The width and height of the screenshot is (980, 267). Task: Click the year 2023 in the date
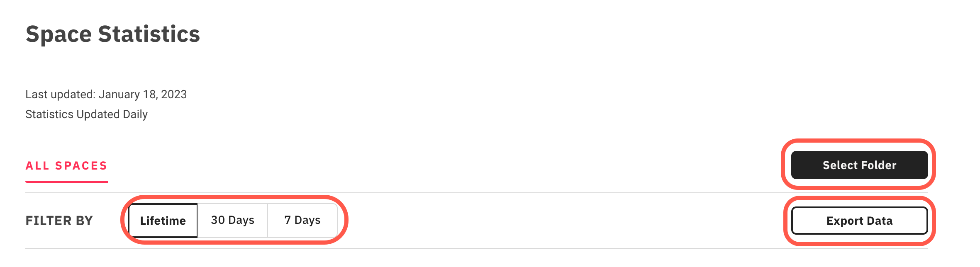(174, 95)
